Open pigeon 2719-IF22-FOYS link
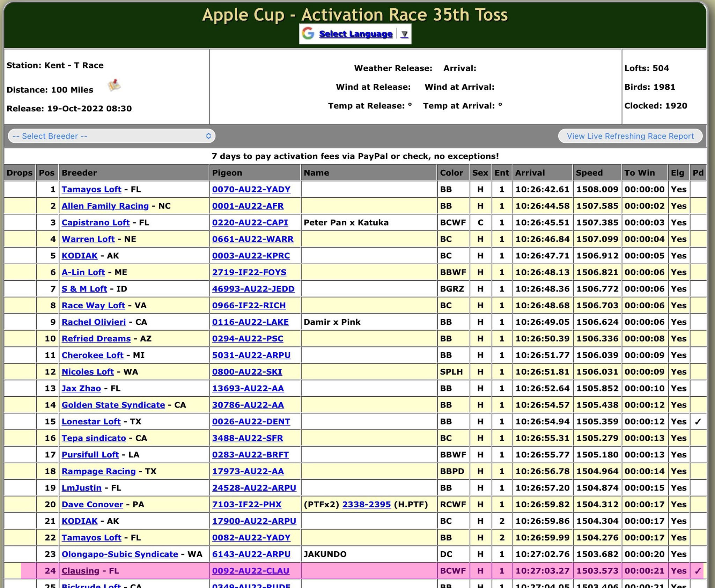Image resolution: width=715 pixels, height=588 pixels. [249, 272]
